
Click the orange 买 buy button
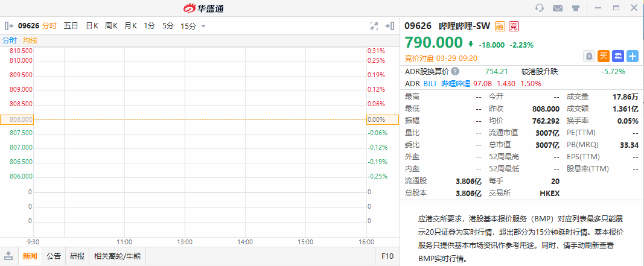point(603,56)
